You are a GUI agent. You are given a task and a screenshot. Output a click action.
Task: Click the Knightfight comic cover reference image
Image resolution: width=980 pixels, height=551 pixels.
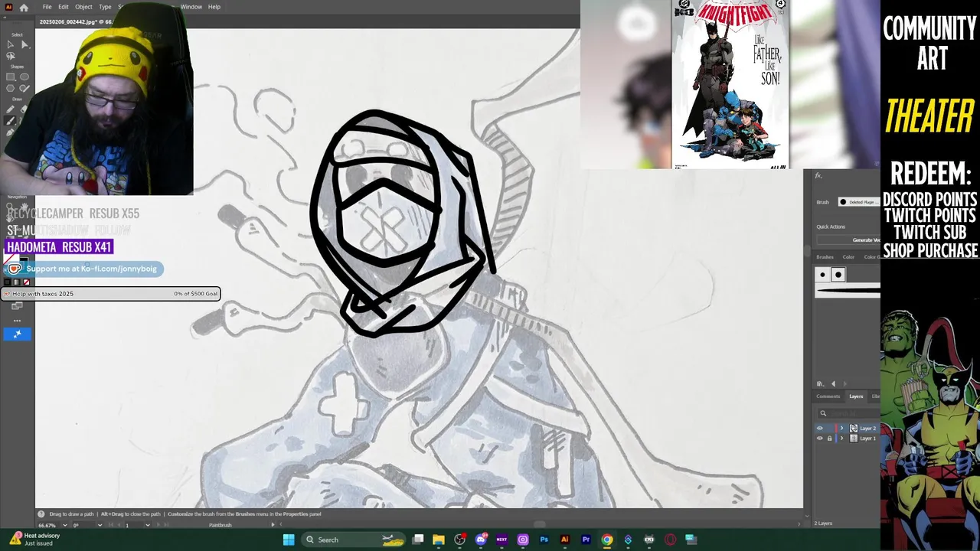(730, 84)
